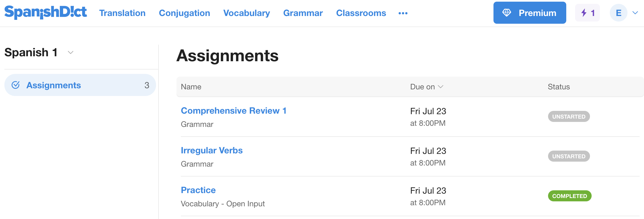Click the UNSTARTED badge for Comprehensive Review 1
This screenshot has width=644, height=219.
pyautogui.click(x=568, y=116)
